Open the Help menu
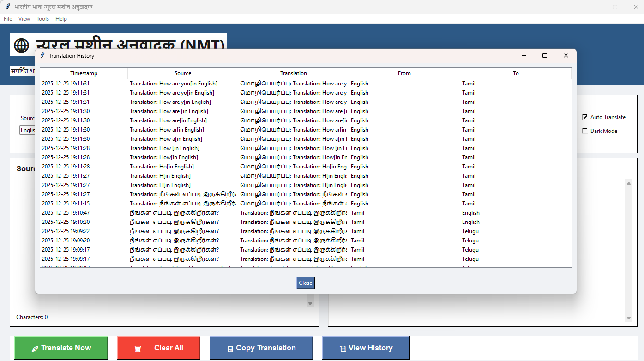The width and height of the screenshot is (644, 361). point(61,19)
